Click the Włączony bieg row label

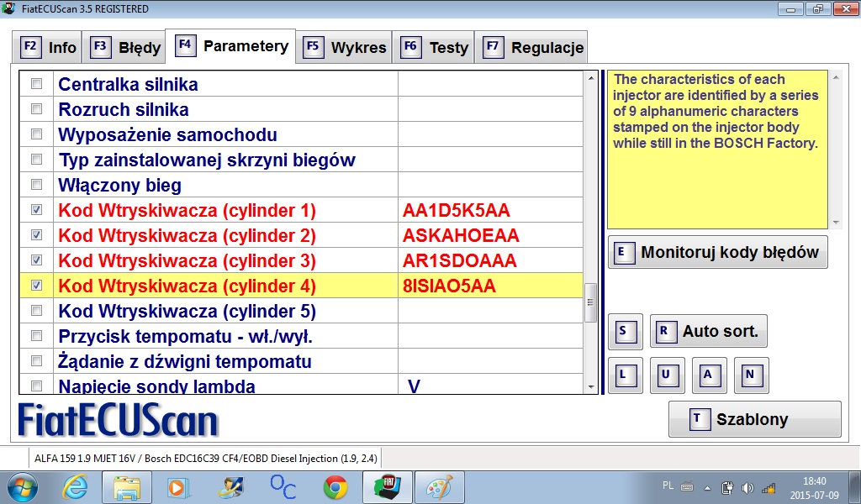(119, 186)
